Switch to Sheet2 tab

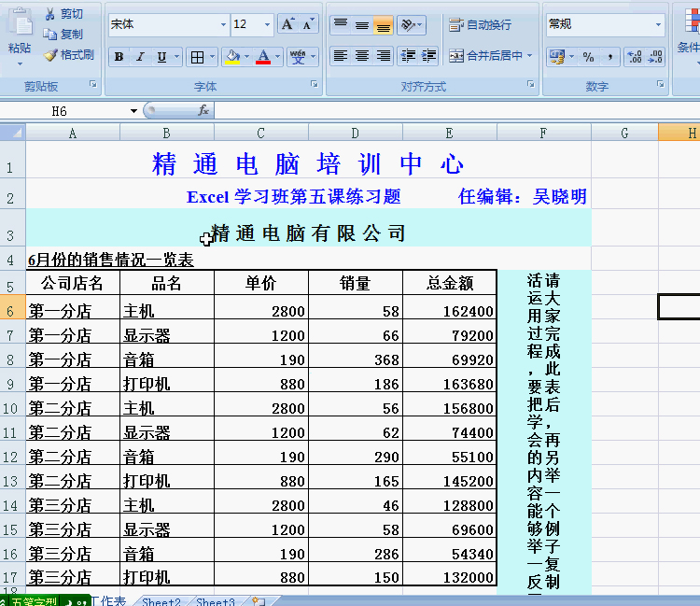tap(161, 601)
